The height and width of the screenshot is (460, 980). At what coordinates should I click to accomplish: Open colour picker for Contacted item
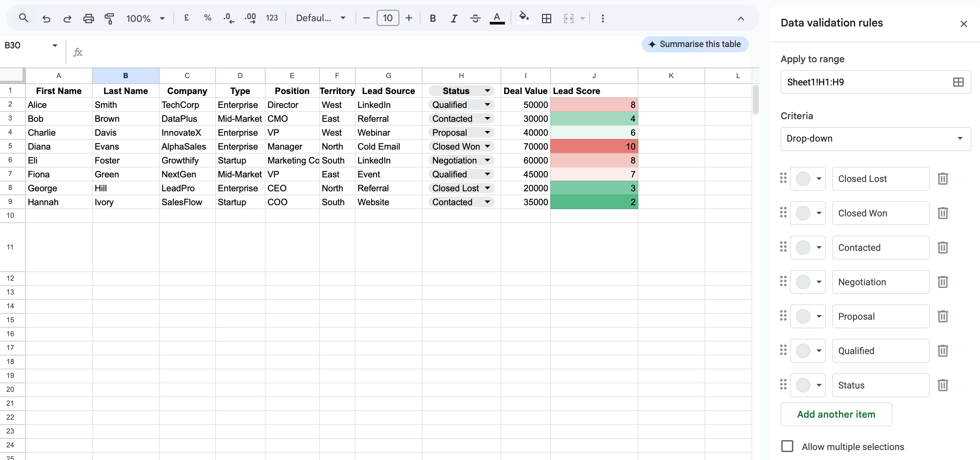click(x=808, y=248)
